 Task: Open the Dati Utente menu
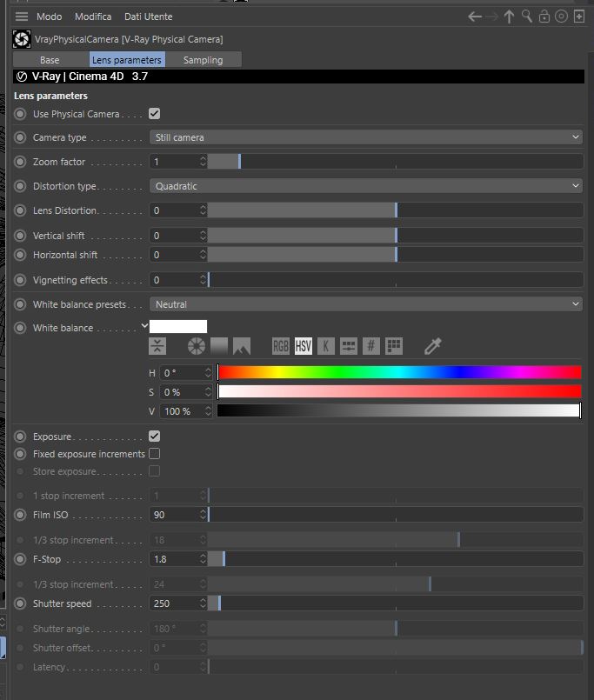coord(148,17)
